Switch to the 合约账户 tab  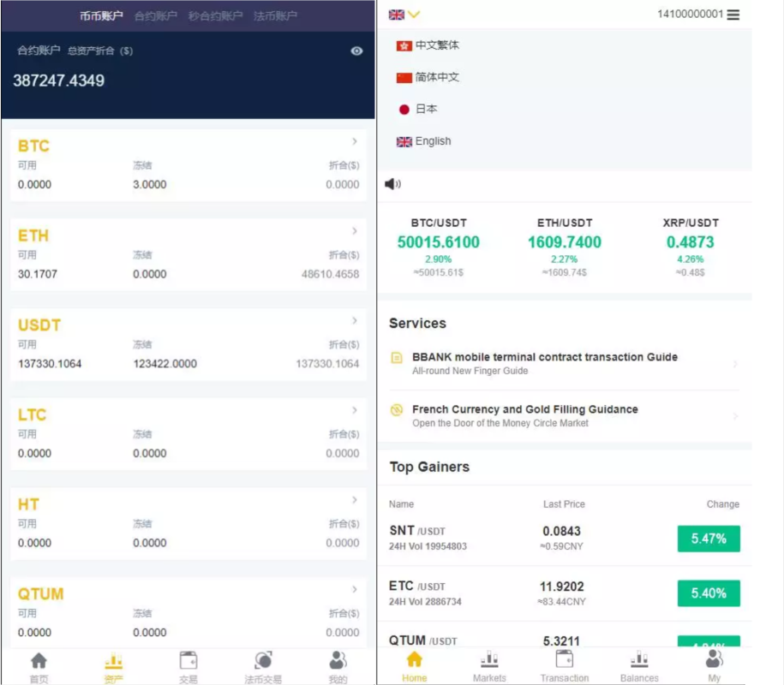[156, 16]
